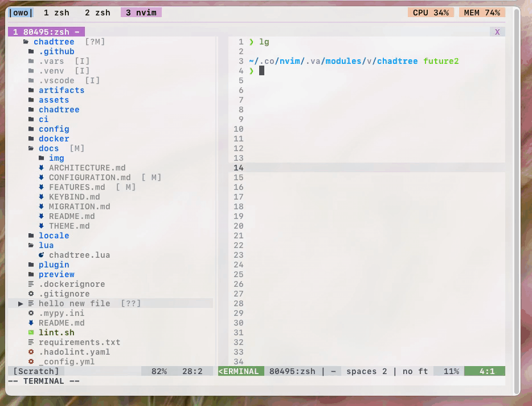Click the future2 branch name in prompt
The width and height of the screenshot is (532, 406).
pyautogui.click(x=441, y=61)
